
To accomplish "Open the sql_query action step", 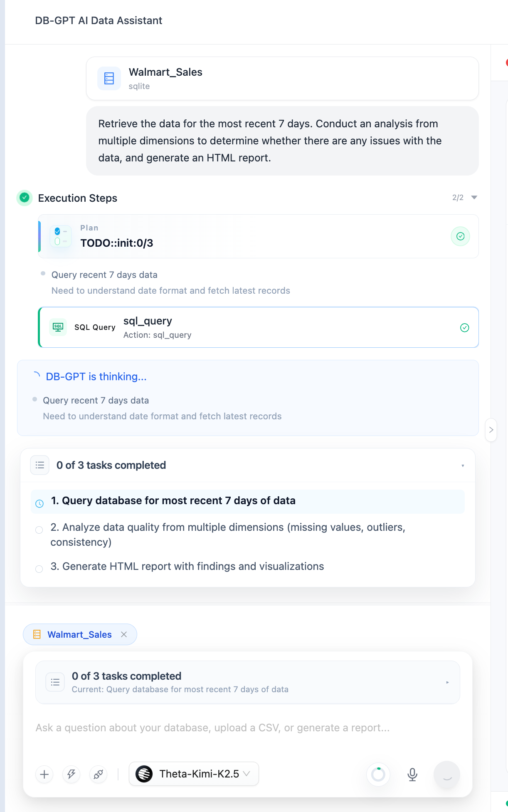I will point(258,327).
